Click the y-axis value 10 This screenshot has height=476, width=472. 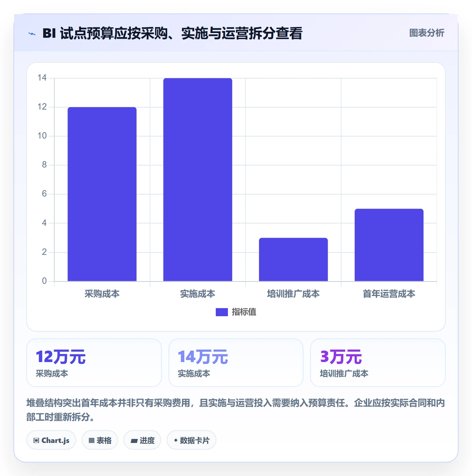pyautogui.click(x=42, y=136)
